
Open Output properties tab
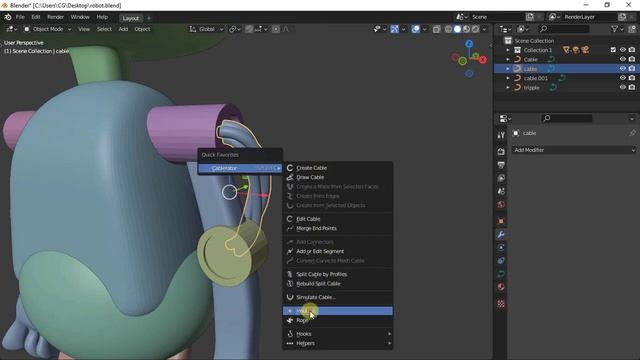[x=501, y=165]
